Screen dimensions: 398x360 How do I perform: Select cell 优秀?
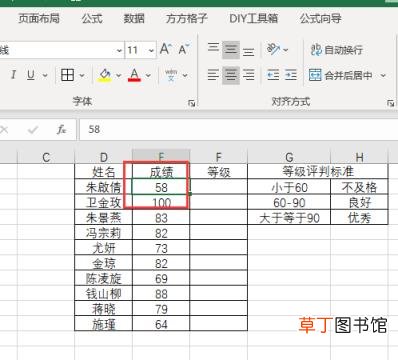[359, 218]
